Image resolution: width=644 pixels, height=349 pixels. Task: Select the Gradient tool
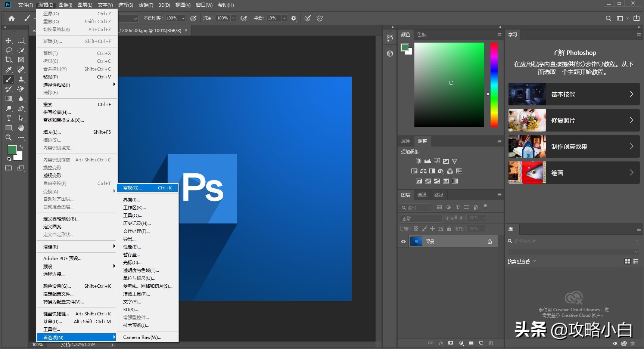(x=9, y=99)
